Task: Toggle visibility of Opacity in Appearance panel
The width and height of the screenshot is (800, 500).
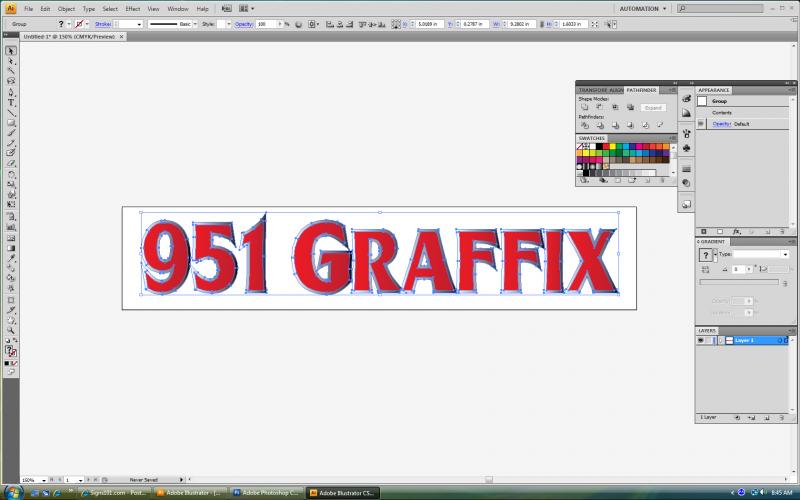Action: click(701, 124)
